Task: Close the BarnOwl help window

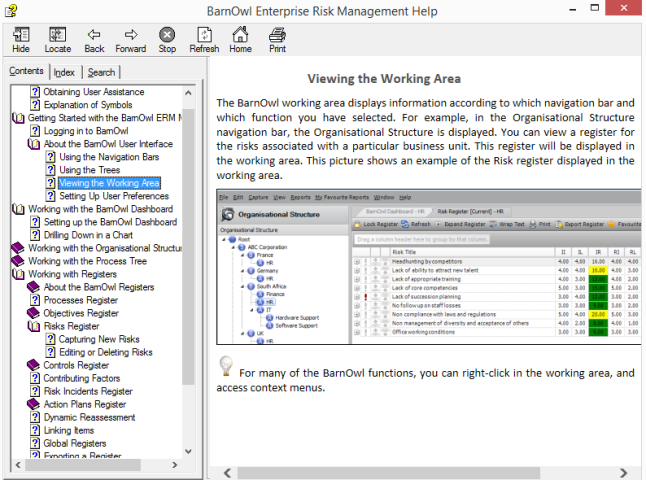Action: point(623,8)
